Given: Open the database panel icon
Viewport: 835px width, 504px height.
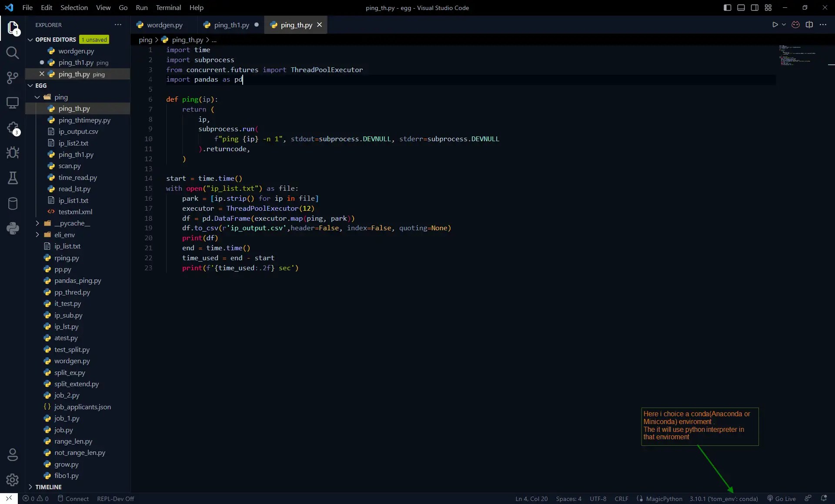Looking at the screenshot, I should pos(13,203).
